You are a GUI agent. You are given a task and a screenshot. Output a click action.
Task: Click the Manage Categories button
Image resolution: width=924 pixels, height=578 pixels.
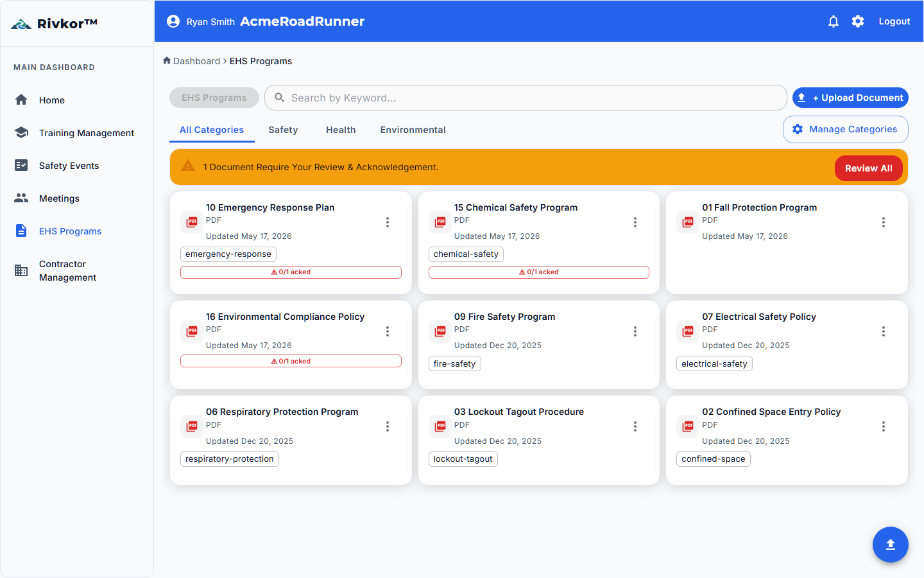[x=846, y=129]
